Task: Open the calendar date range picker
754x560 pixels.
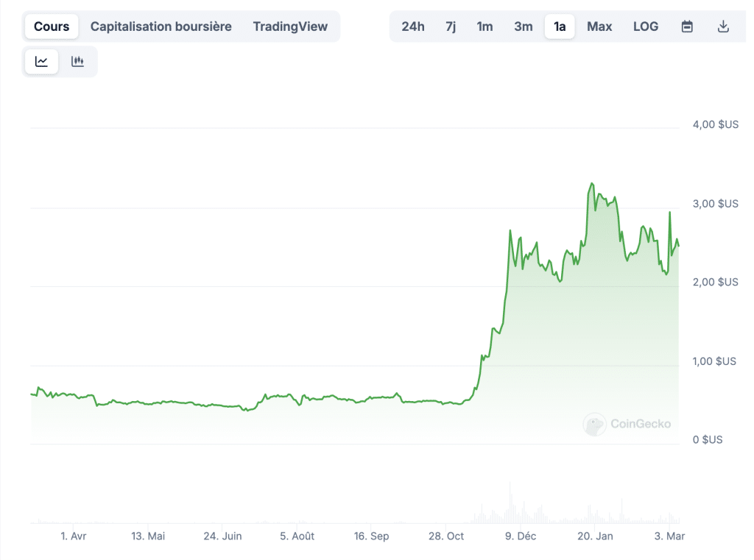Action: [687, 26]
